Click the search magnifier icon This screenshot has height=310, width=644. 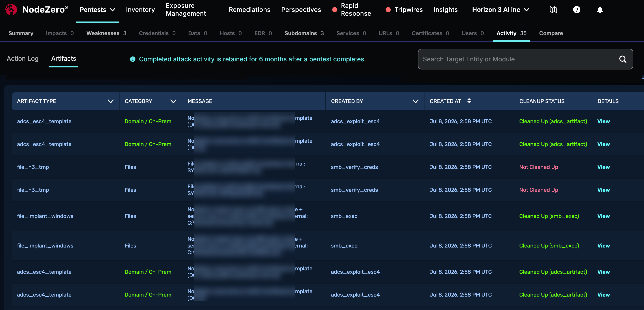click(x=623, y=59)
